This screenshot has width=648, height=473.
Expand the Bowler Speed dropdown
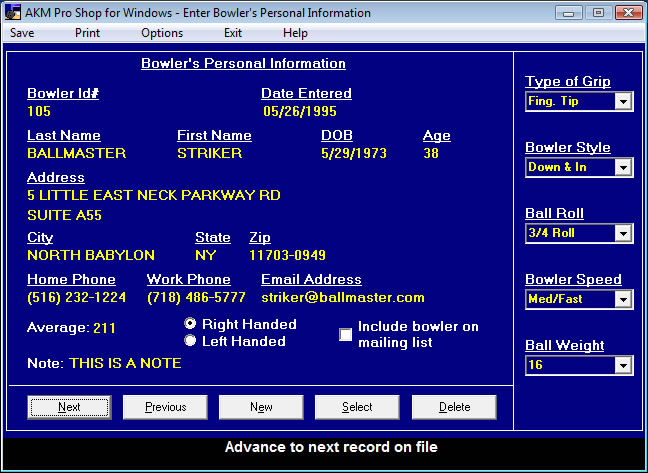pos(623,299)
